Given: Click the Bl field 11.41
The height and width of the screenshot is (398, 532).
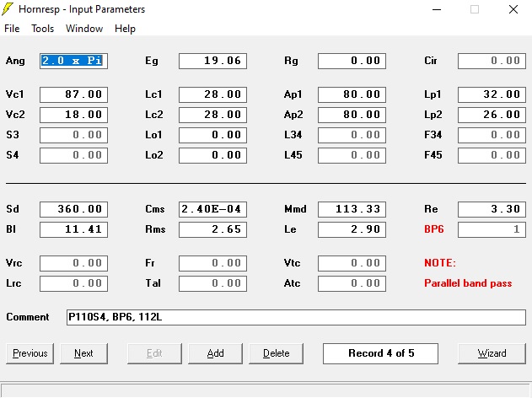Looking at the screenshot, I should [73, 229].
